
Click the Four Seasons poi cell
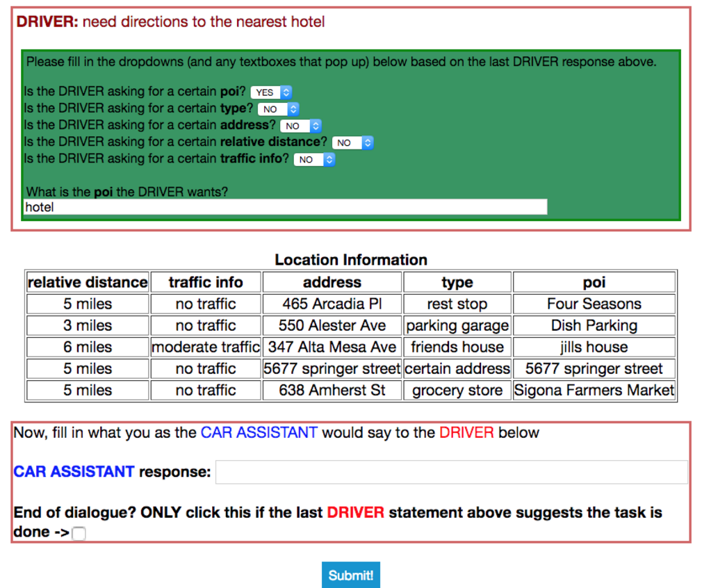tap(594, 304)
